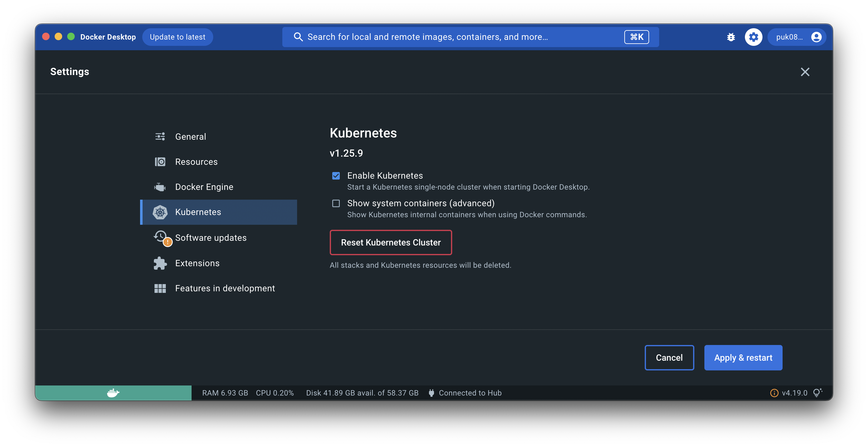Click the bug troubleshoot icon in header
This screenshot has width=868, height=447.
tap(730, 37)
